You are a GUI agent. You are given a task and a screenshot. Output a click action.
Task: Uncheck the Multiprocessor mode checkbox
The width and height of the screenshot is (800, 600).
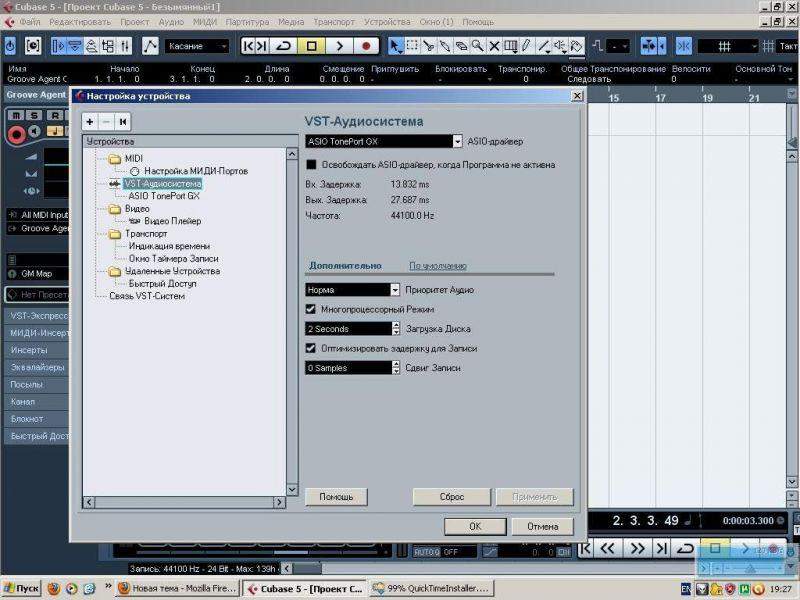pos(310,309)
